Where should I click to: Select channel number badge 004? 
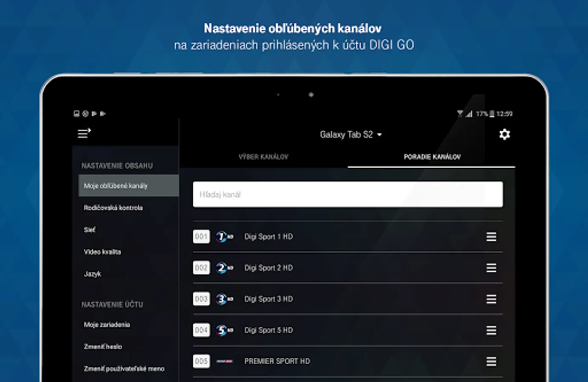[x=201, y=330]
